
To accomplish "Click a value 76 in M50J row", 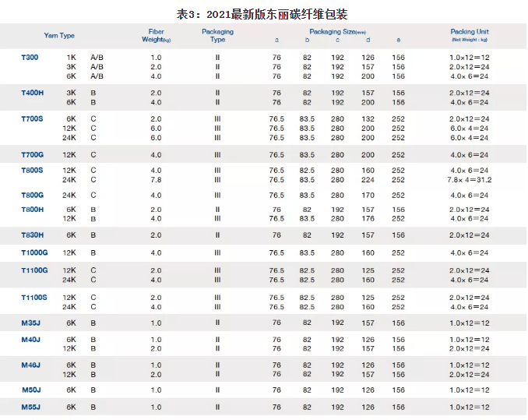I will [276, 390].
